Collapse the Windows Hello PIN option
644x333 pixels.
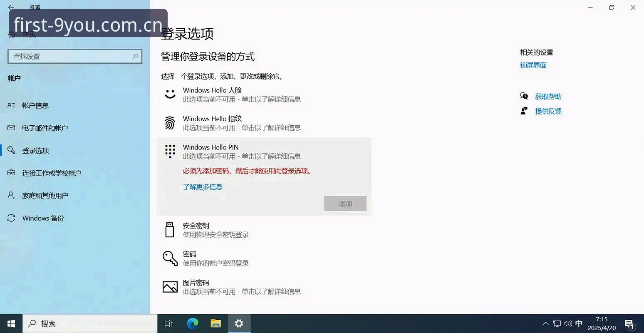[264, 152]
